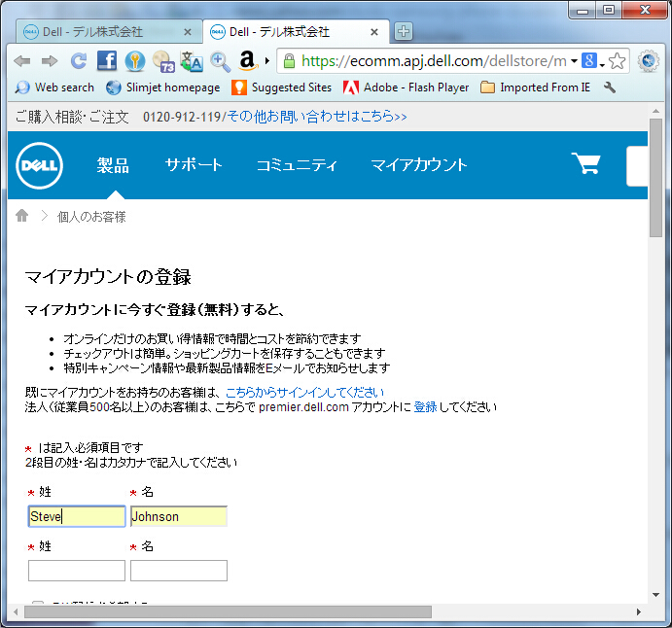Open the shopping cart icon
Viewport: 672px width, 628px height.
tap(585, 163)
